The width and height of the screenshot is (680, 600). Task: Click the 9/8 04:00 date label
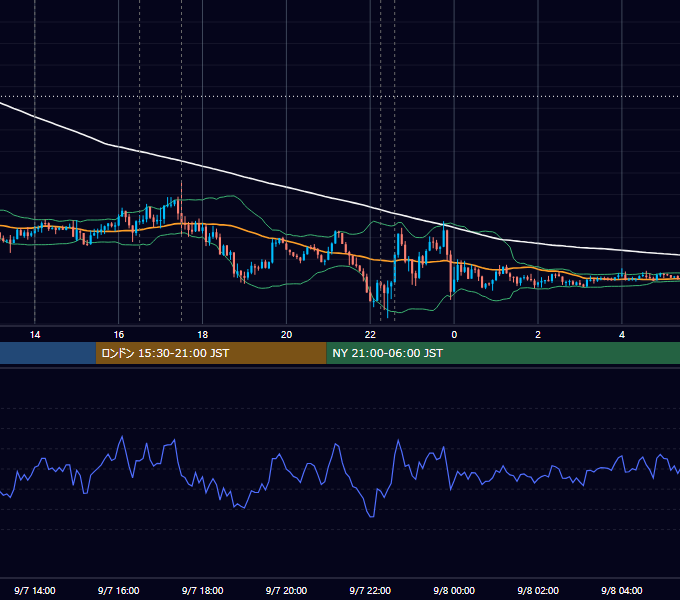pos(622,590)
